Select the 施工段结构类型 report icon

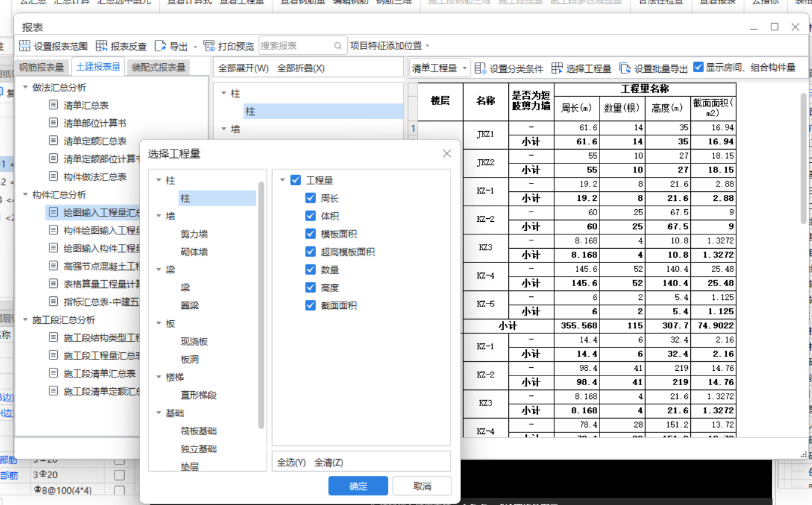[54, 337]
